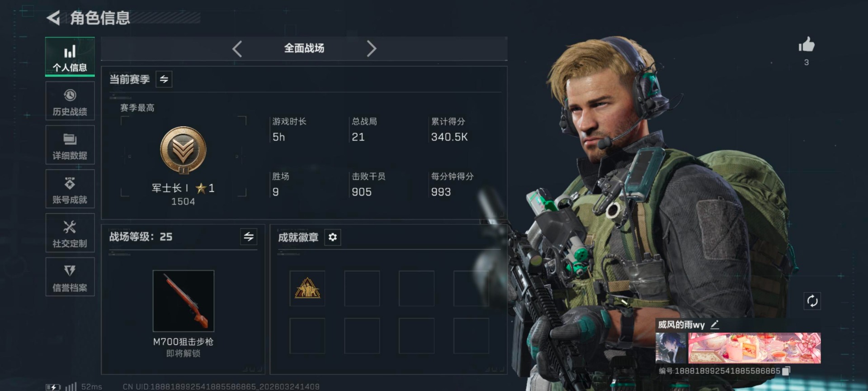Open the 详细数据 tab
The width and height of the screenshot is (868, 391).
pyautogui.click(x=70, y=145)
